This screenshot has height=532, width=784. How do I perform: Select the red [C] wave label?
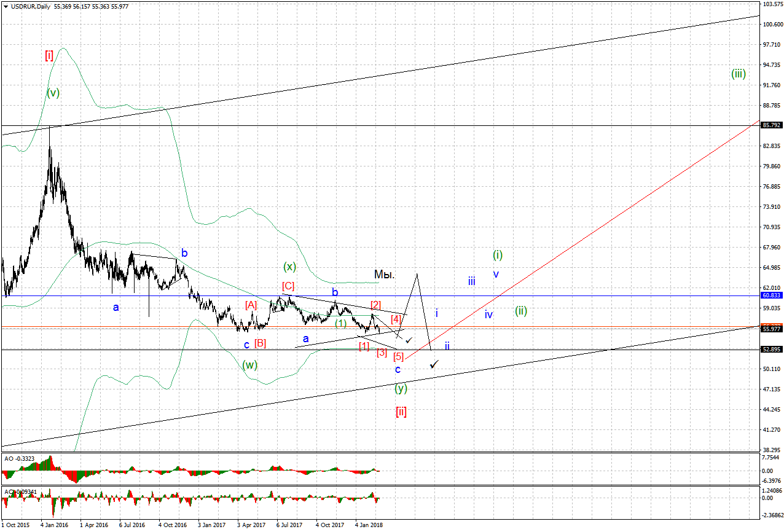coord(288,286)
